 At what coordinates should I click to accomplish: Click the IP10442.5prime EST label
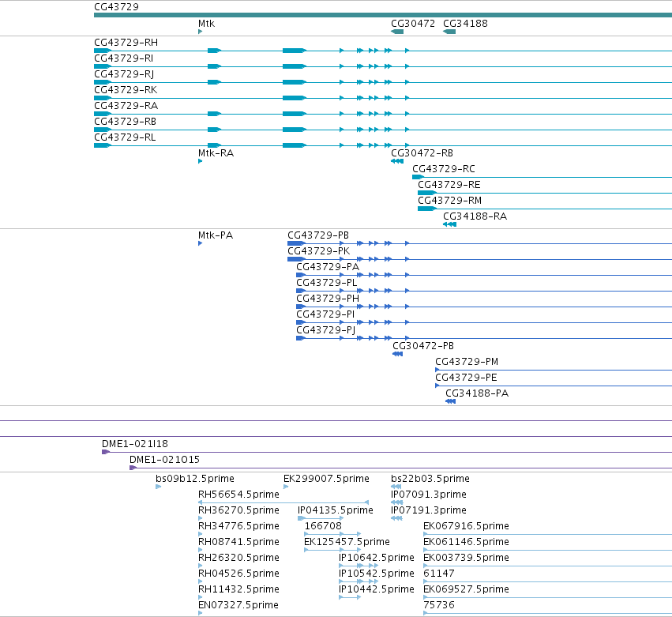[377, 590]
